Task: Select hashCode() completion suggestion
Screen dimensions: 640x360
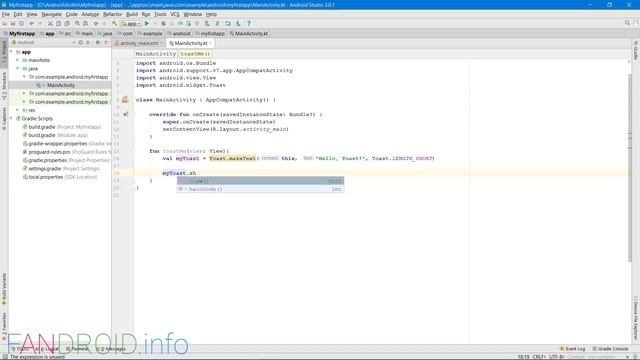Action: click(x=260, y=189)
